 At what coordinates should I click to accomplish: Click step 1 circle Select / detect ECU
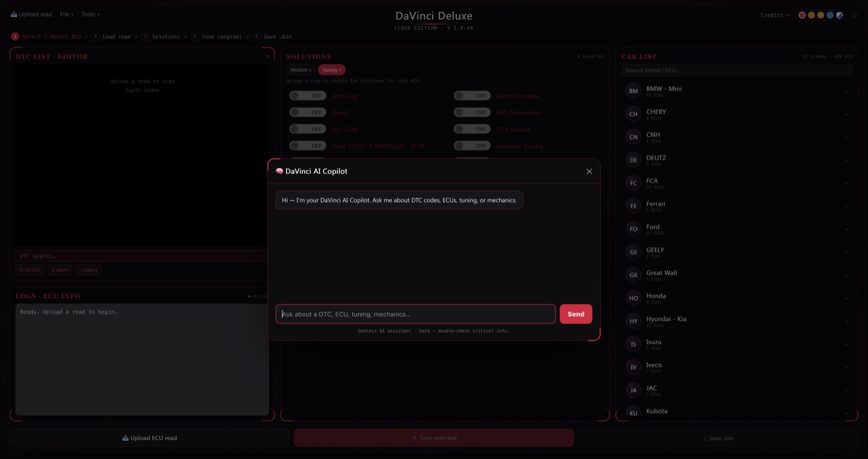click(15, 36)
